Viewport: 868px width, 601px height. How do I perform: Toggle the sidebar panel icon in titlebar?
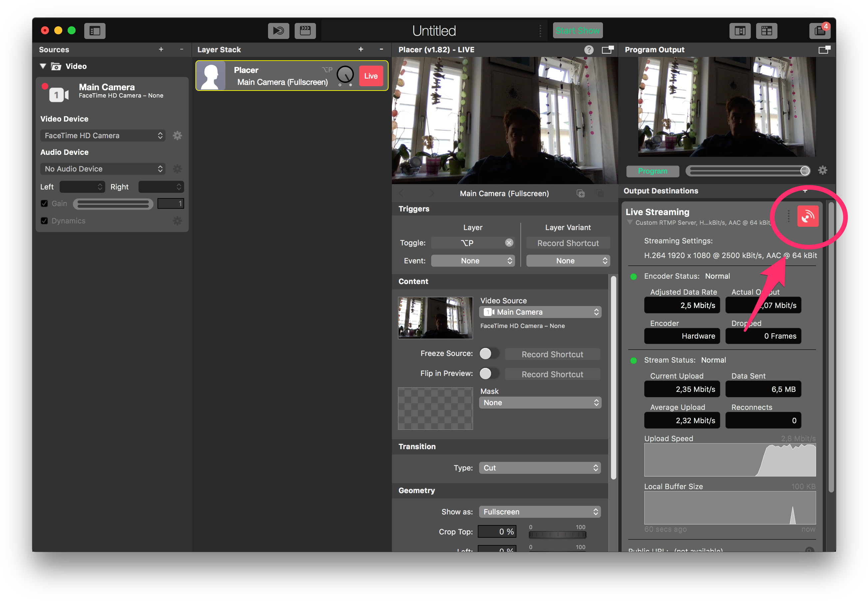(95, 31)
